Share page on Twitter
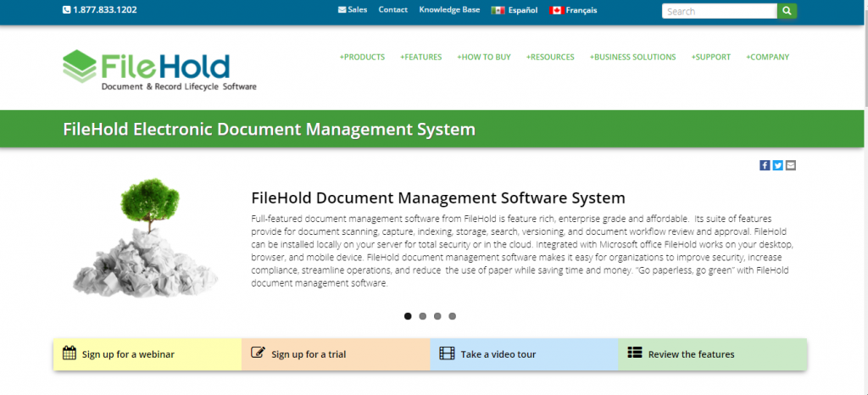Image resolution: width=868 pixels, height=395 pixels. coord(778,165)
